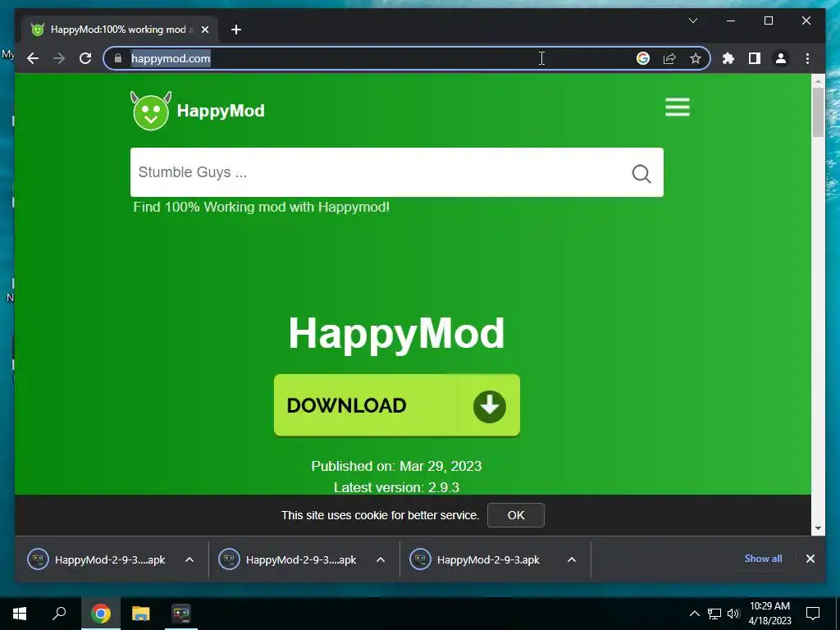The width and height of the screenshot is (840, 630).
Task: Open Chrome three-dot menu
Action: pyautogui.click(x=807, y=58)
